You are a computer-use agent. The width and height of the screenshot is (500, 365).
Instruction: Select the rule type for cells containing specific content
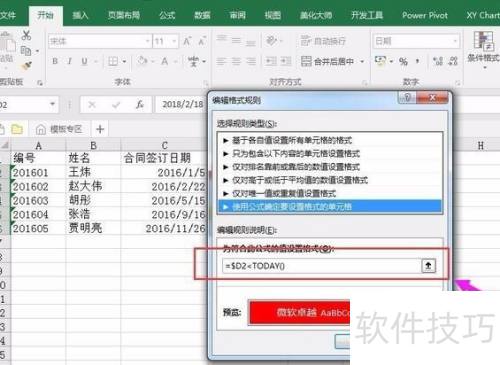point(330,153)
